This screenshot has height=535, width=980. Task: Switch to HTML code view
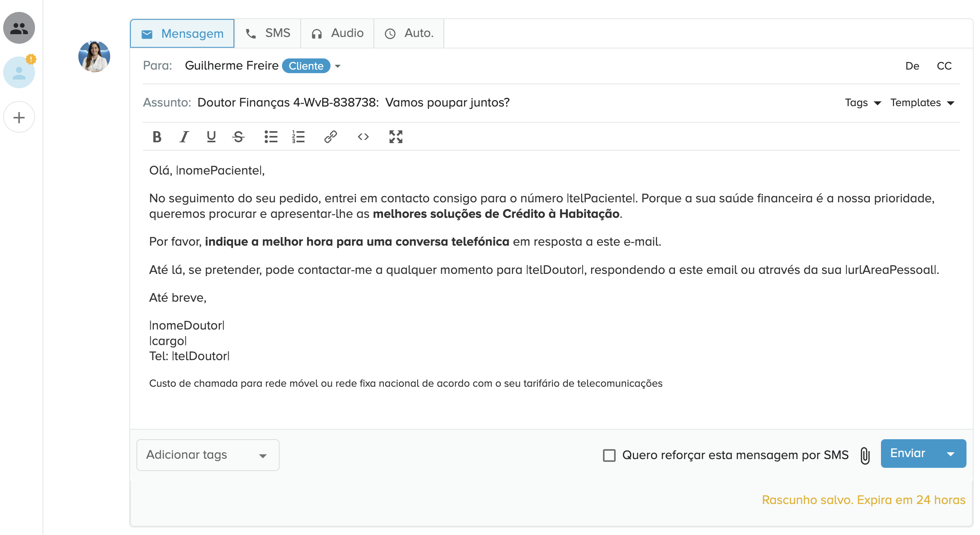pyautogui.click(x=363, y=137)
